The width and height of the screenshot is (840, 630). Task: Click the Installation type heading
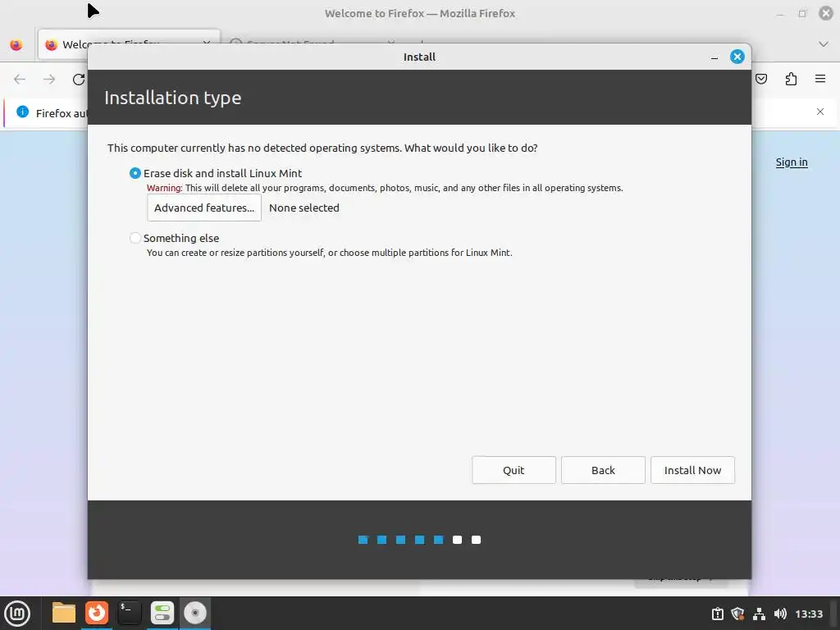172,98
